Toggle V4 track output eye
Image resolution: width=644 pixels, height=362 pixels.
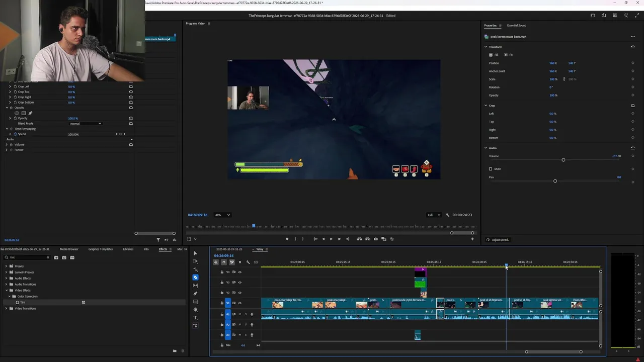click(x=240, y=272)
